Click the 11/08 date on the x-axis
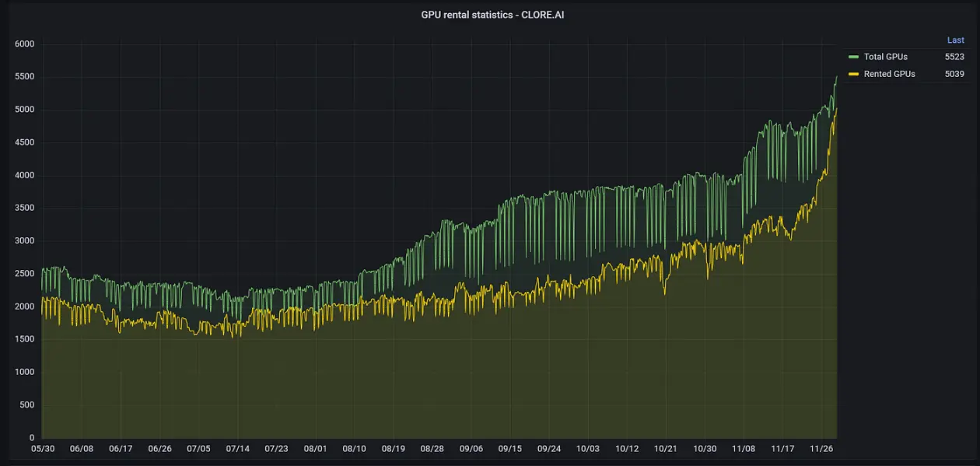The image size is (980, 466). click(744, 449)
